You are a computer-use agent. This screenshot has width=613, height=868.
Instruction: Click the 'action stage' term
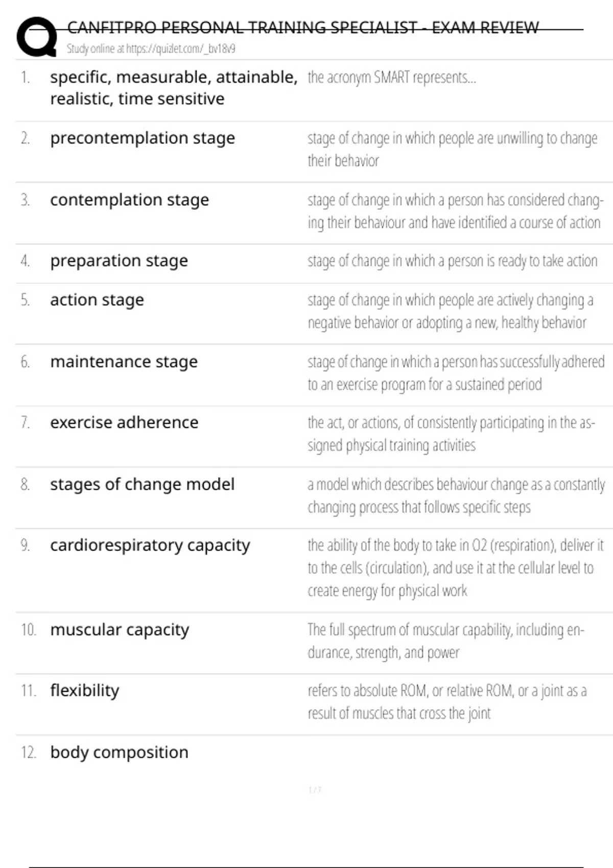pyautogui.click(x=97, y=300)
